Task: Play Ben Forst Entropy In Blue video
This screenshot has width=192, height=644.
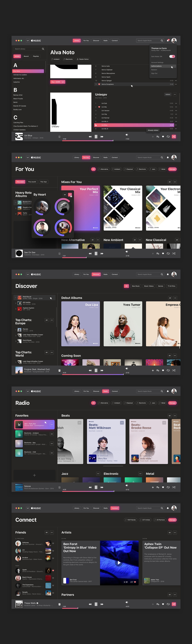Action: coord(119,563)
